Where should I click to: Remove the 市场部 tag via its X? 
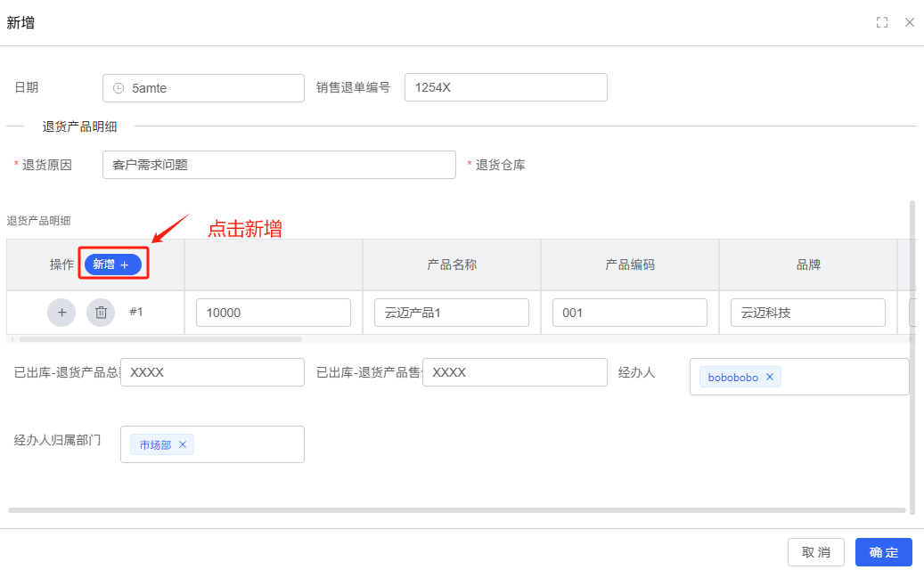pyautogui.click(x=183, y=444)
